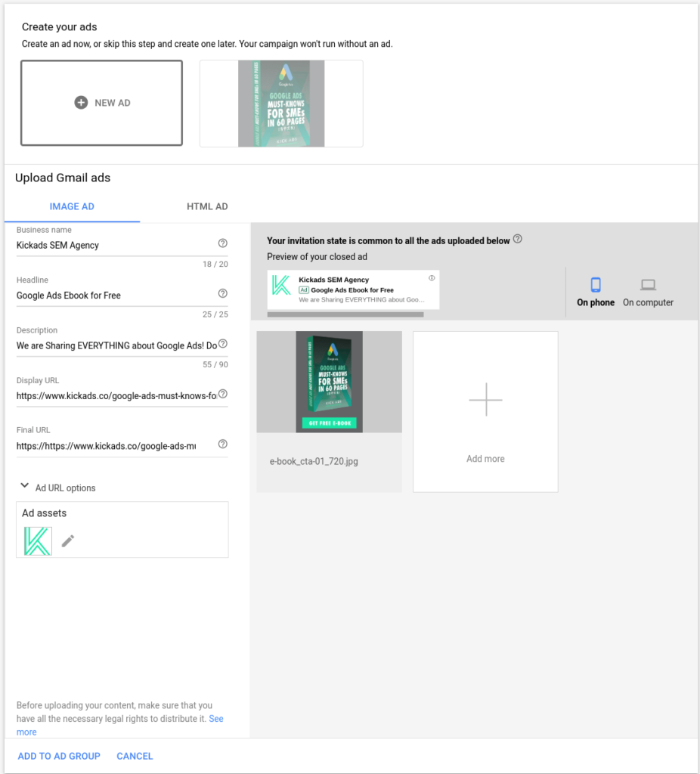This screenshot has width=700, height=774.
Task: Switch to the HTML AD tab
Action: 207,206
